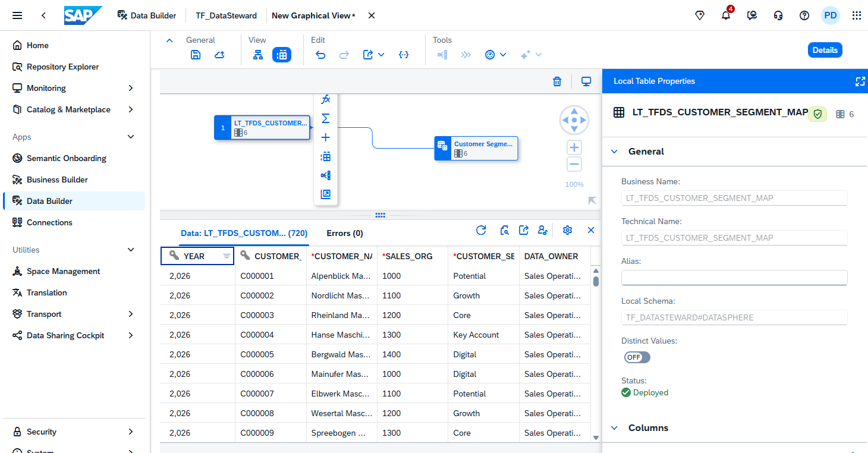Click into the Alias input field

pyautogui.click(x=734, y=278)
